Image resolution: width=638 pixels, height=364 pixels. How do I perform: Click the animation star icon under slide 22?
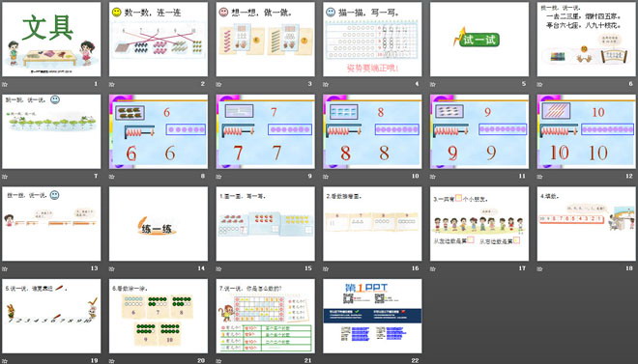pyautogui.click(x=326, y=361)
